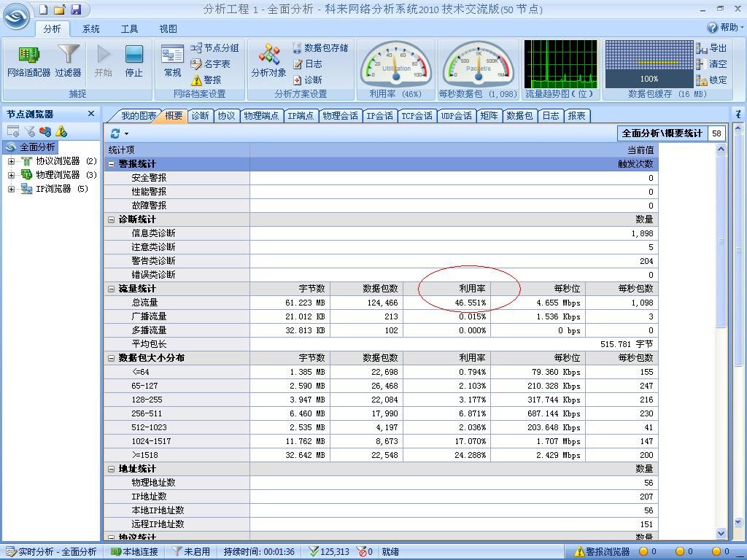Screen dimensions: 747x560
Task: Refresh the summary statistics view
Action: 115,133
